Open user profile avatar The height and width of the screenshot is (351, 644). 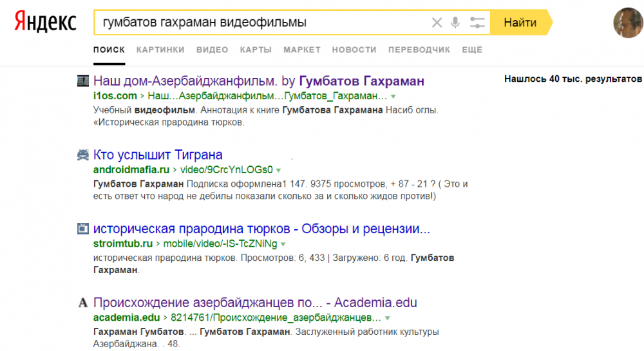[x=629, y=23]
